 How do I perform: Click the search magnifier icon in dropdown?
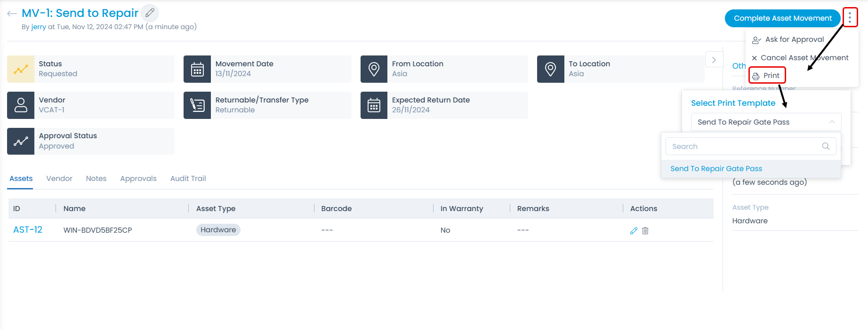point(826,146)
